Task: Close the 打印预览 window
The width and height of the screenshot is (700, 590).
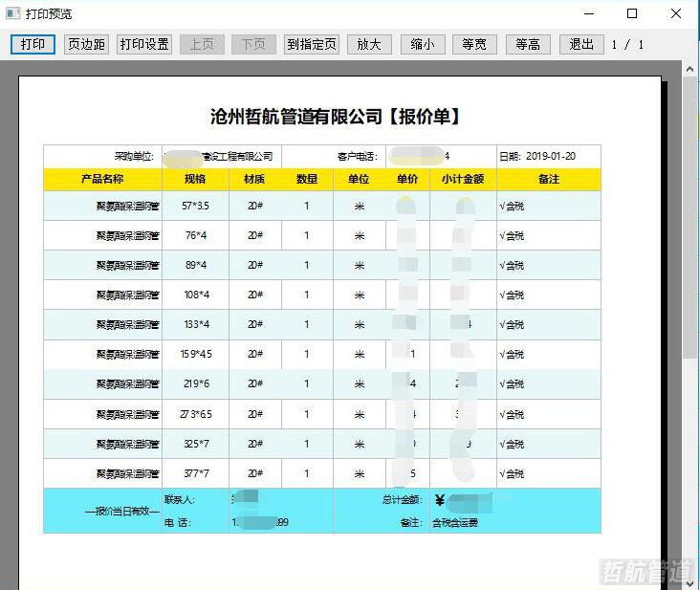Action: click(x=676, y=13)
